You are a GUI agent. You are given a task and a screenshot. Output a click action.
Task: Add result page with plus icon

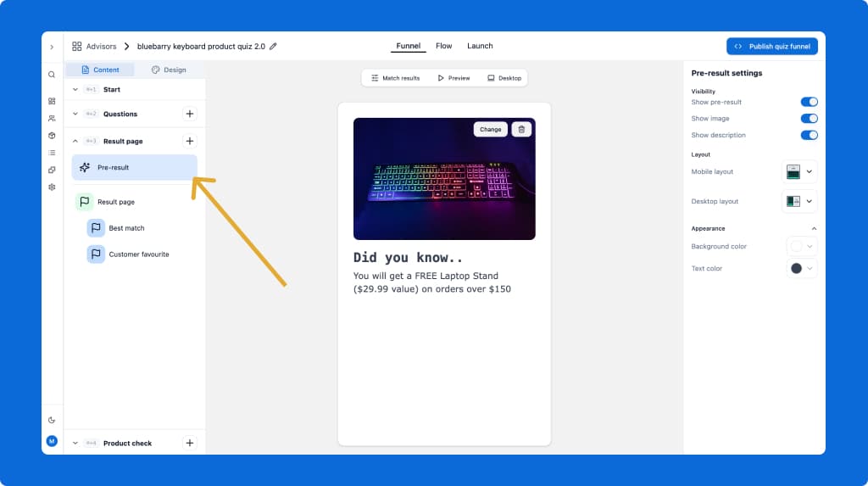click(190, 141)
